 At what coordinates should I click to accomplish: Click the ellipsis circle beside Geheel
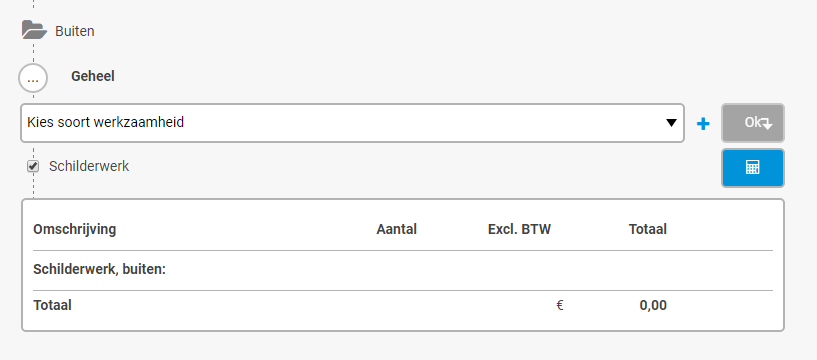coord(33,78)
